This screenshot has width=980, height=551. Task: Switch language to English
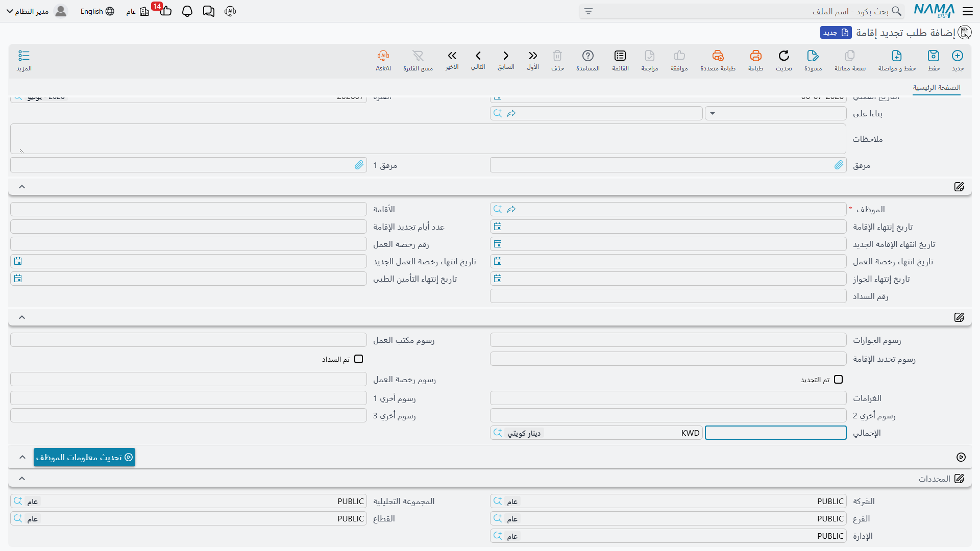tap(97, 11)
